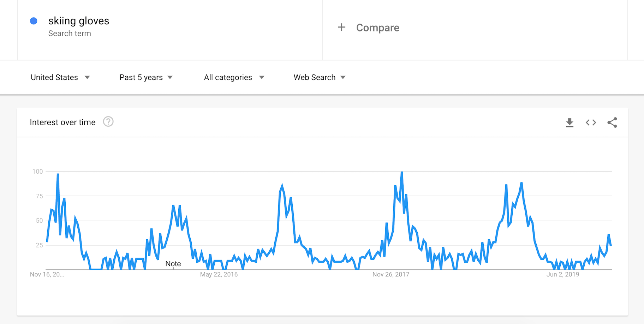This screenshot has height=324, width=644.
Task: Edit the skiing gloves search term
Action: (79, 21)
